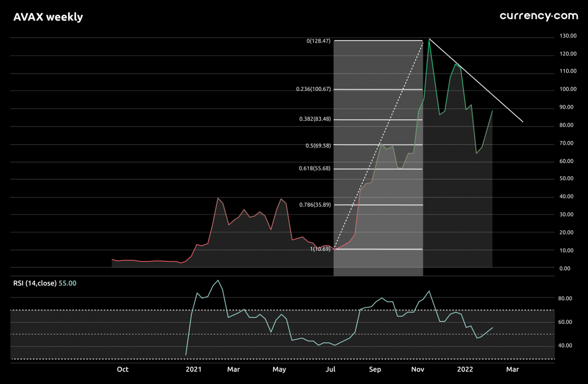
Task: Click the currency.com logo text
Action: (539, 16)
